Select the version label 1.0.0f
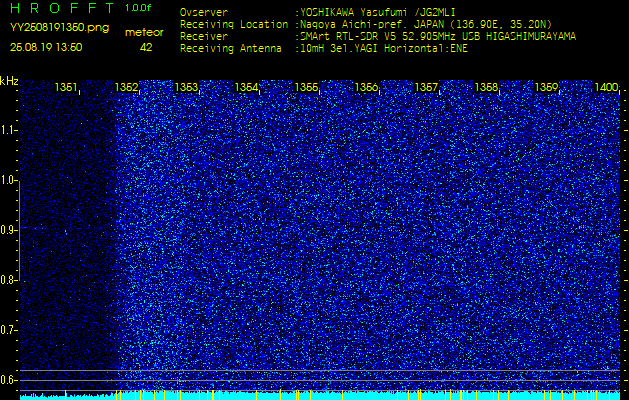The image size is (629, 400). [x=138, y=8]
